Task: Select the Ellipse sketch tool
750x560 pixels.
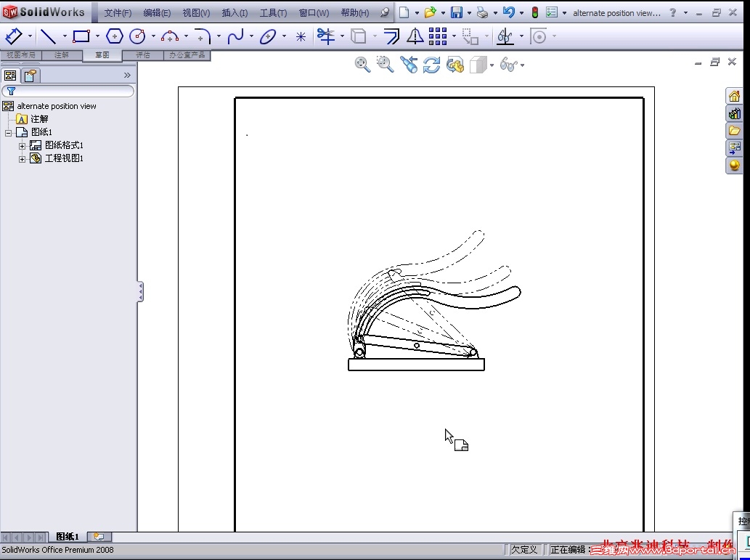Action: pyautogui.click(x=269, y=36)
